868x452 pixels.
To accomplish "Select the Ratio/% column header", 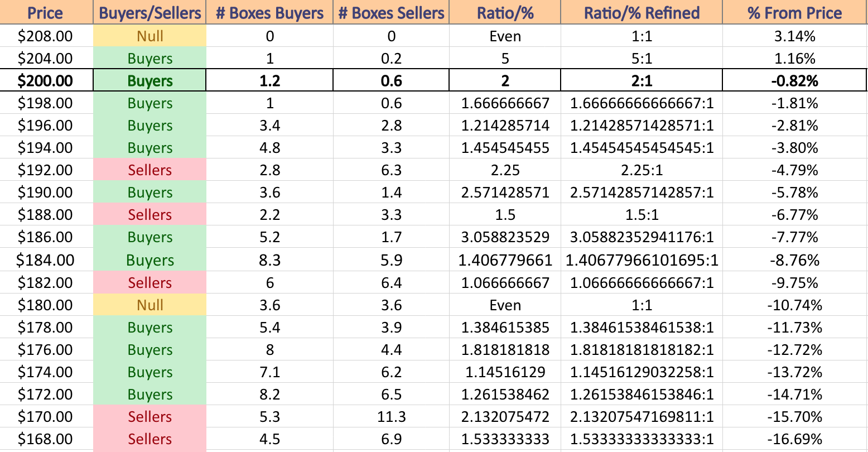I will (x=505, y=12).
